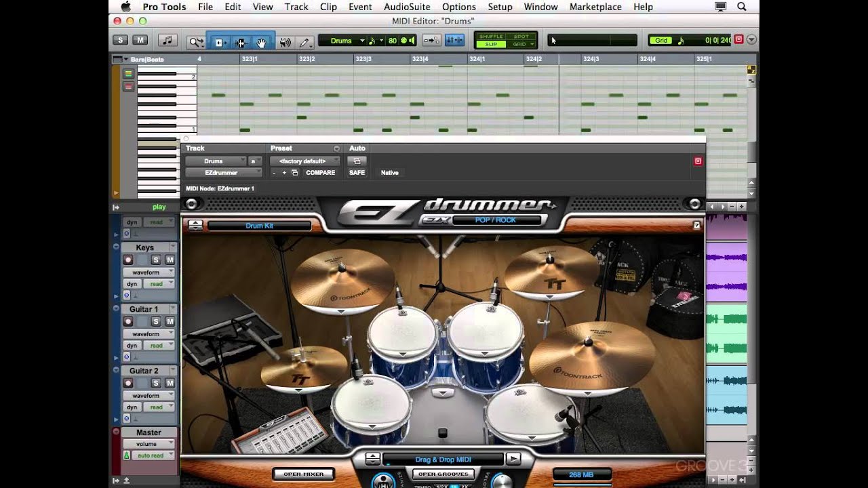Click the green notes-view button beside keyboard
The image size is (868, 488).
(128, 74)
